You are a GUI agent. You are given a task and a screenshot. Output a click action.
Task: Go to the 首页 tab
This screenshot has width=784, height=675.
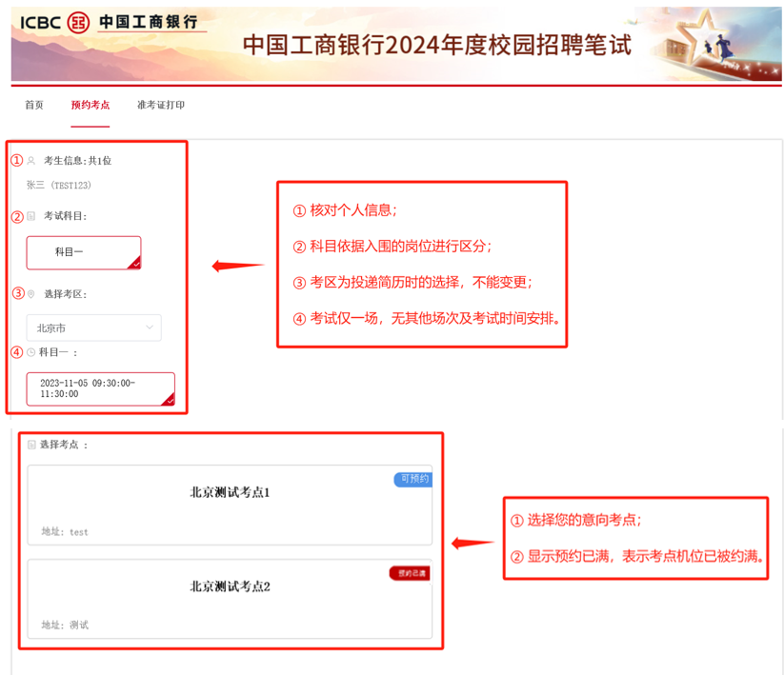point(34,105)
